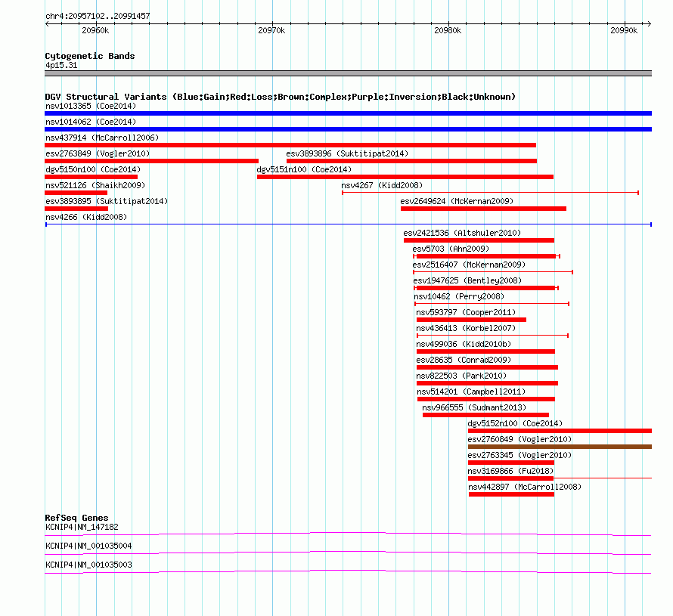Select the dgv5150n100 (Coe2014) variant
The image size is (673, 616).
tap(91, 177)
